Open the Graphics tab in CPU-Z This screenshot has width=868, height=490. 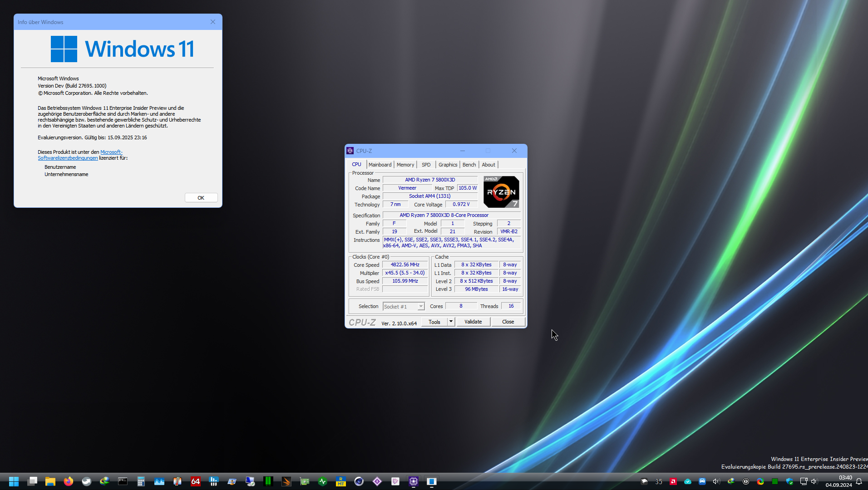448,165
